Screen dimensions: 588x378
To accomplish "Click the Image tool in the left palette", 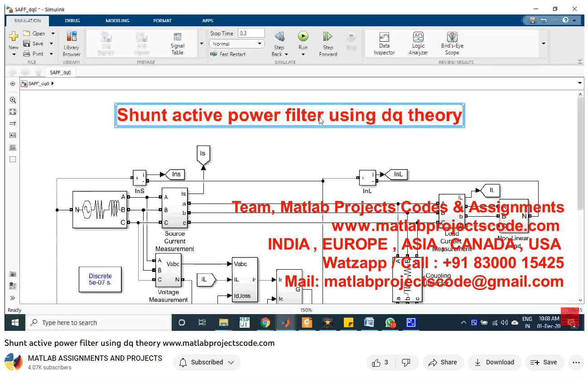I will (13, 147).
